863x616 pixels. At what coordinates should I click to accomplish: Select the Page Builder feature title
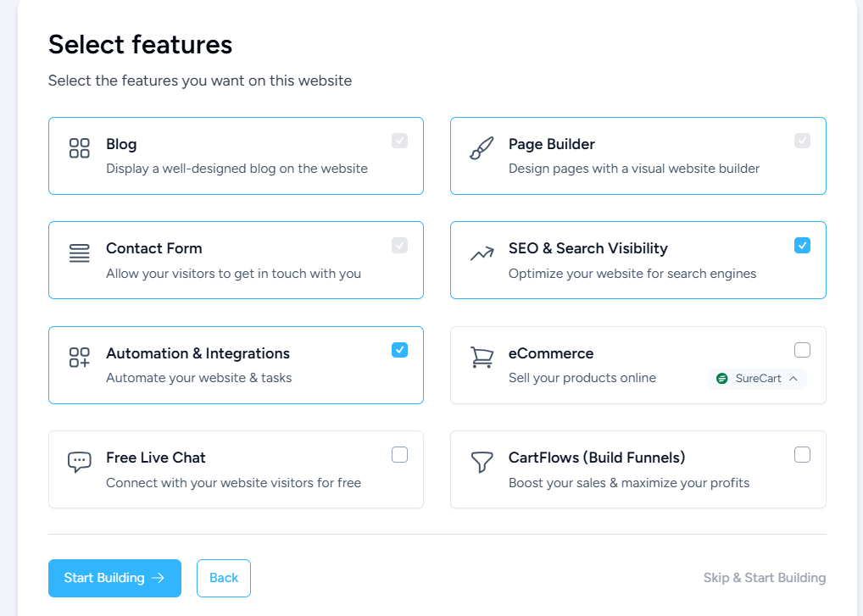coord(552,144)
